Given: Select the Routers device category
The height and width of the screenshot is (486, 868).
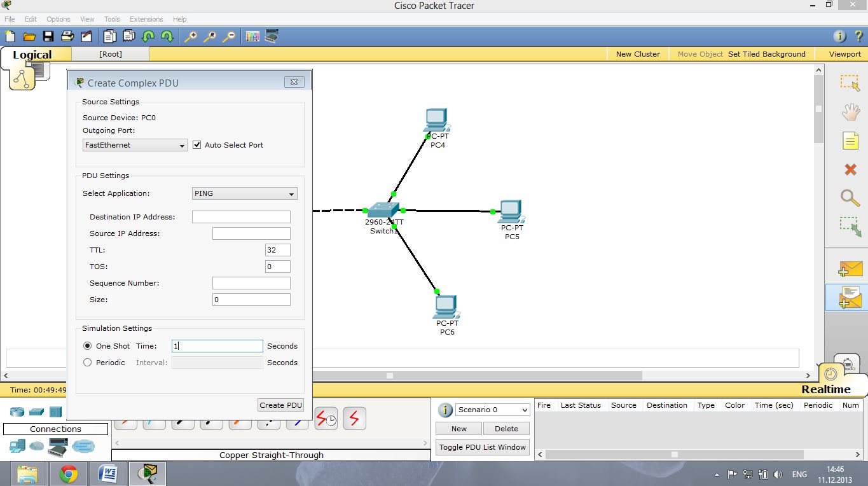Looking at the screenshot, I should [x=17, y=412].
